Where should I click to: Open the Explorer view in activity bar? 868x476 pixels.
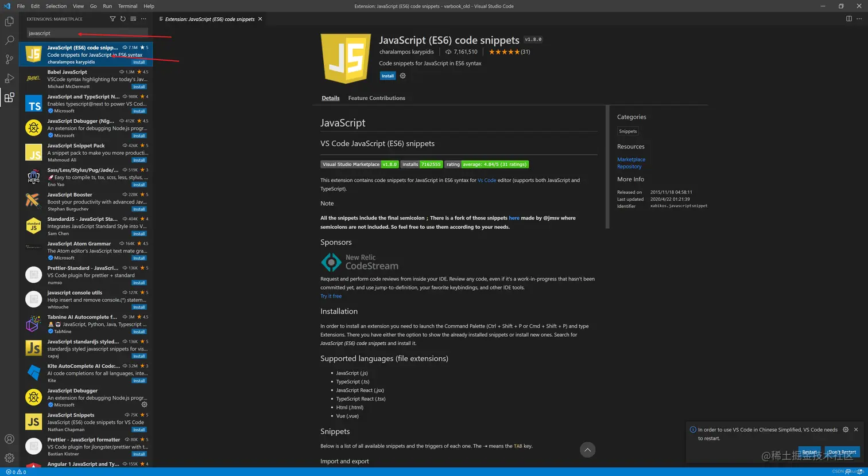click(x=9, y=22)
